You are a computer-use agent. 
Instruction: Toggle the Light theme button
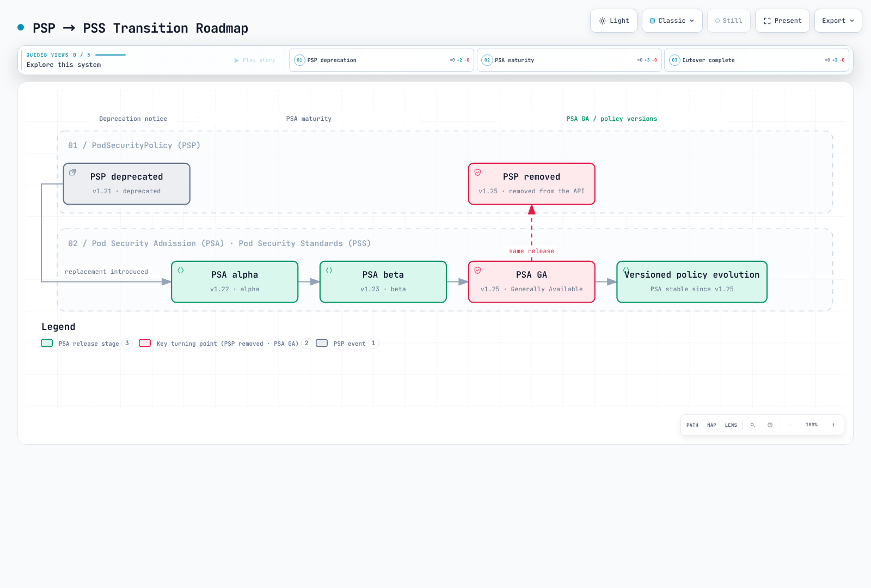[x=614, y=21]
